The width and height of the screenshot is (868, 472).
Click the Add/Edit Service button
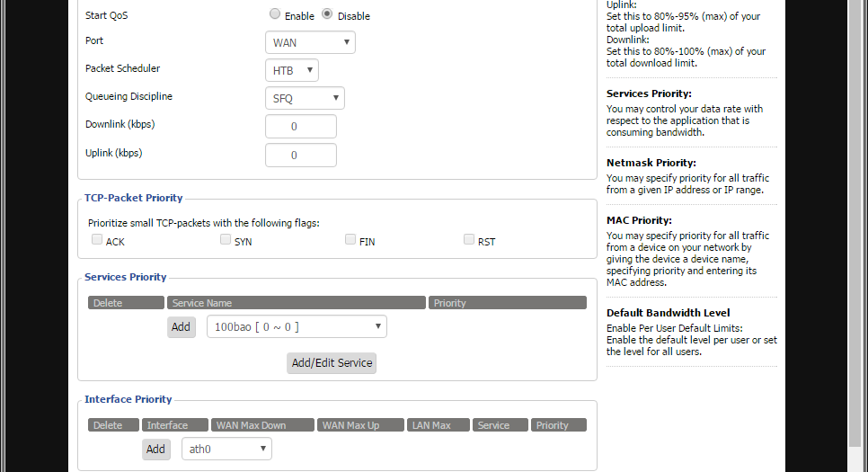click(332, 362)
